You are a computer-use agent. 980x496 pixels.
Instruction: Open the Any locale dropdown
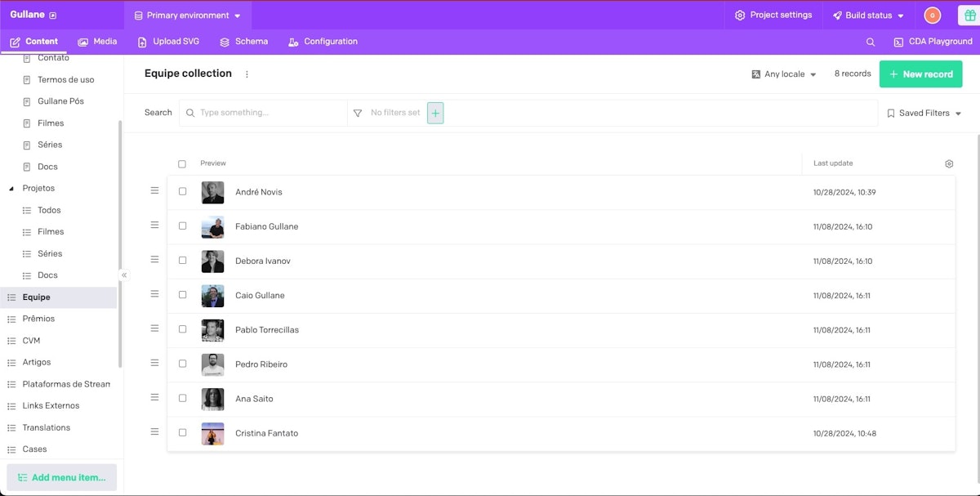784,74
